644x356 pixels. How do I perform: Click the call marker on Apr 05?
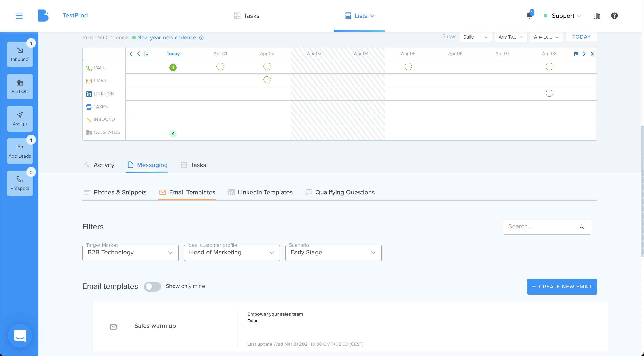coord(408,66)
